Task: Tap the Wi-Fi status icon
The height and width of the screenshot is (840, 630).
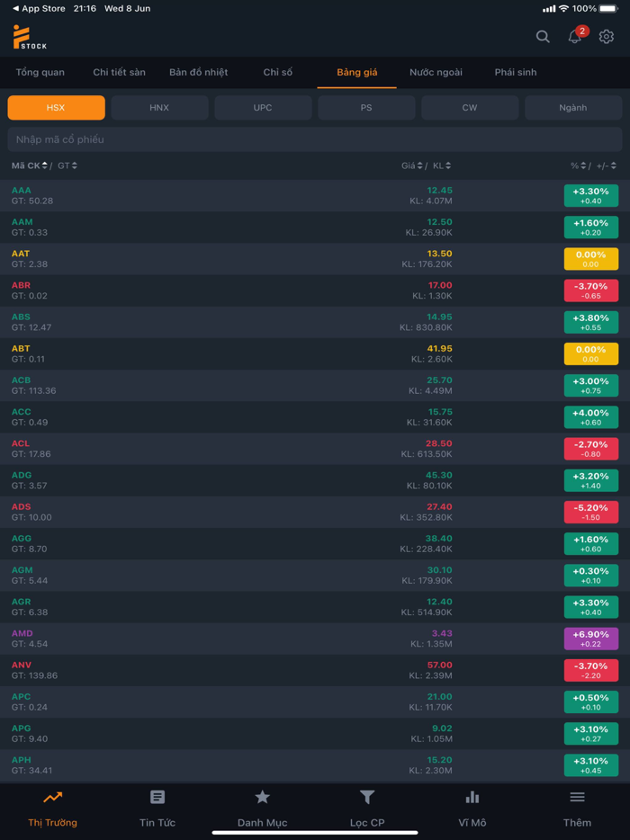Action: tap(563, 9)
